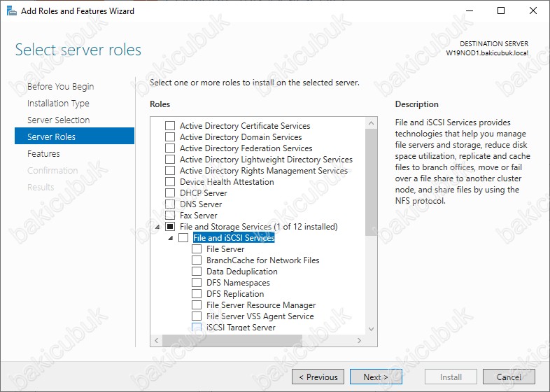Maximize the wizard window
This screenshot has height=392, width=550.
point(501,10)
